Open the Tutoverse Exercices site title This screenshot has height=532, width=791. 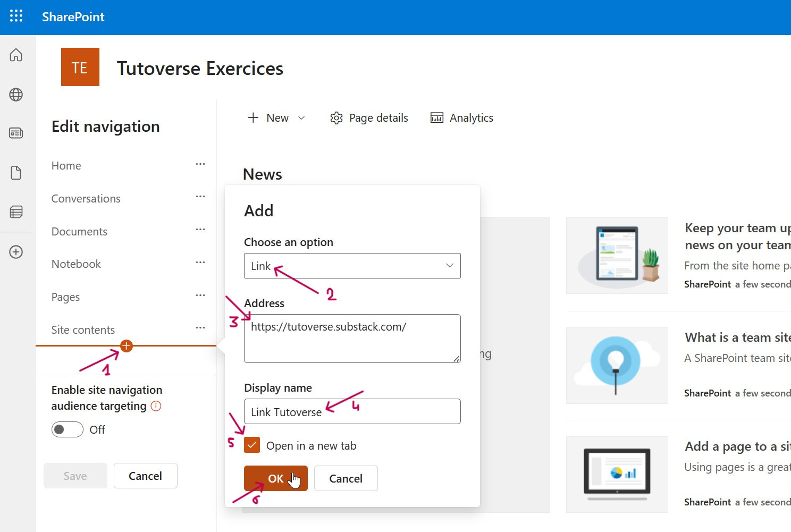[200, 69]
